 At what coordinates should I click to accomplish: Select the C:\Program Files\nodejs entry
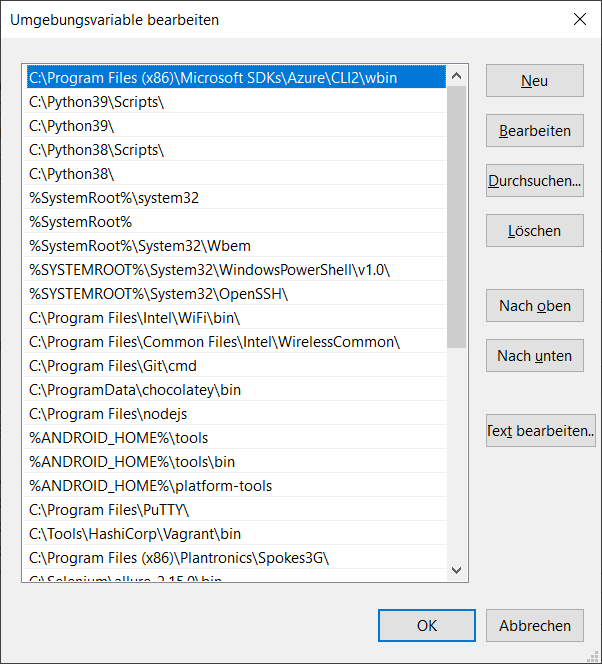pyautogui.click(x=108, y=414)
